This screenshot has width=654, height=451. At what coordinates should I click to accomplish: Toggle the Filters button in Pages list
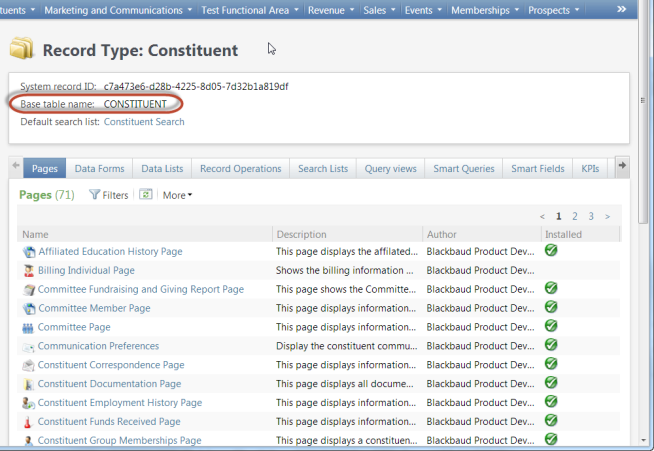pyautogui.click(x=108, y=195)
